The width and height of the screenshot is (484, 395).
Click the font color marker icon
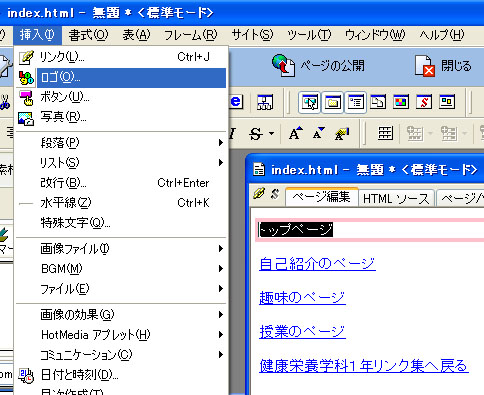[342, 134]
